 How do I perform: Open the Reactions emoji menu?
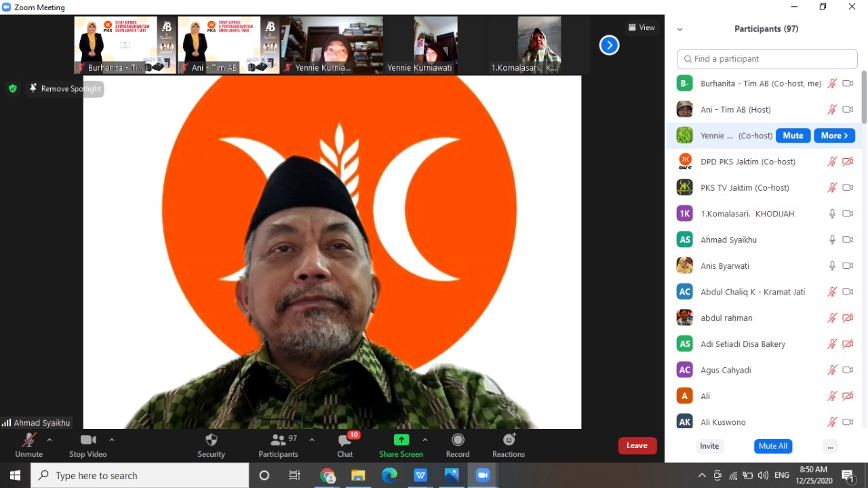click(x=509, y=440)
